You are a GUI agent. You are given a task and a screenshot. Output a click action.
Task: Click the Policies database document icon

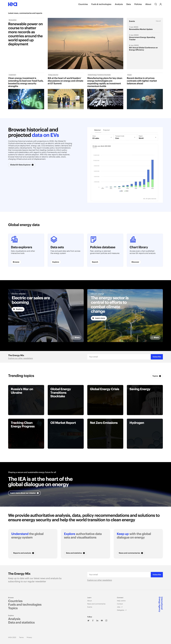click(93, 239)
